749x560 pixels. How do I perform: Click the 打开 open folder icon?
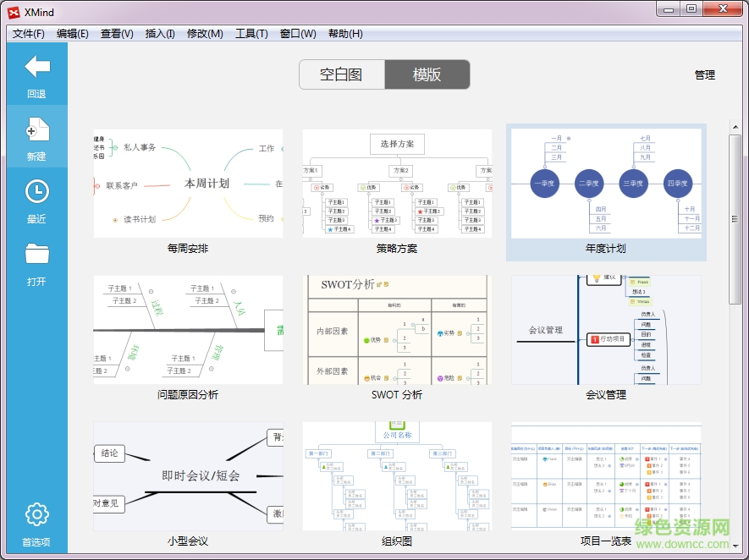[36, 253]
